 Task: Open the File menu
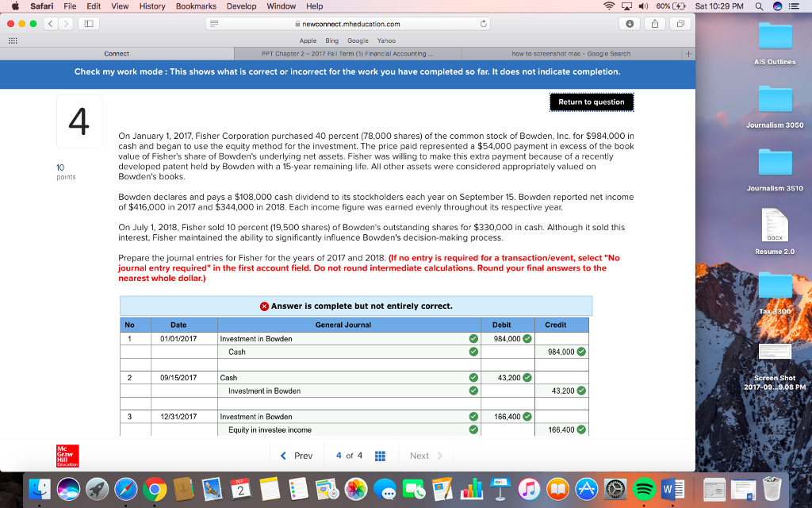pos(70,6)
